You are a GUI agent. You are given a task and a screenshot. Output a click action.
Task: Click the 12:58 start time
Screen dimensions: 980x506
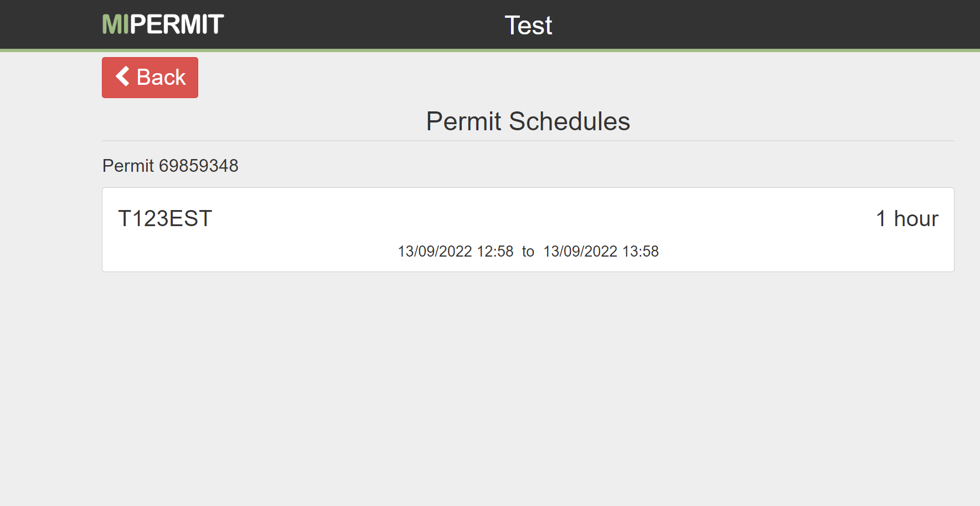click(495, 252)
